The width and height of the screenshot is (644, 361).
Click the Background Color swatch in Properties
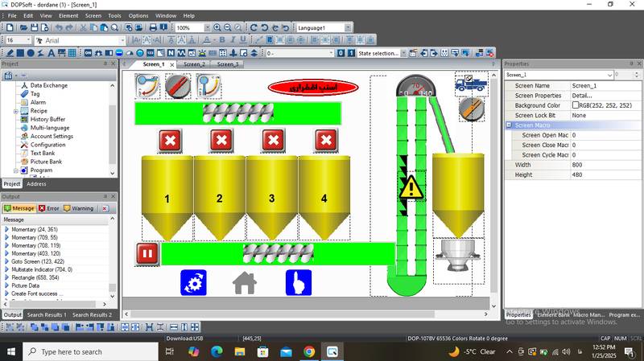pyautogui.click(x=576, y=105)
